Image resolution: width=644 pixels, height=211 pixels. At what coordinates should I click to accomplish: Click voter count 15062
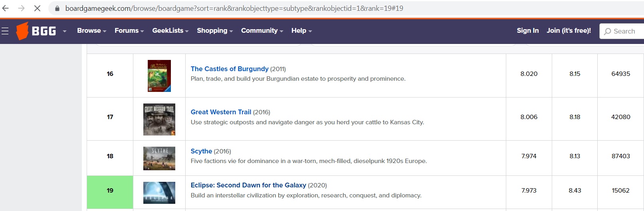point(621,190)
